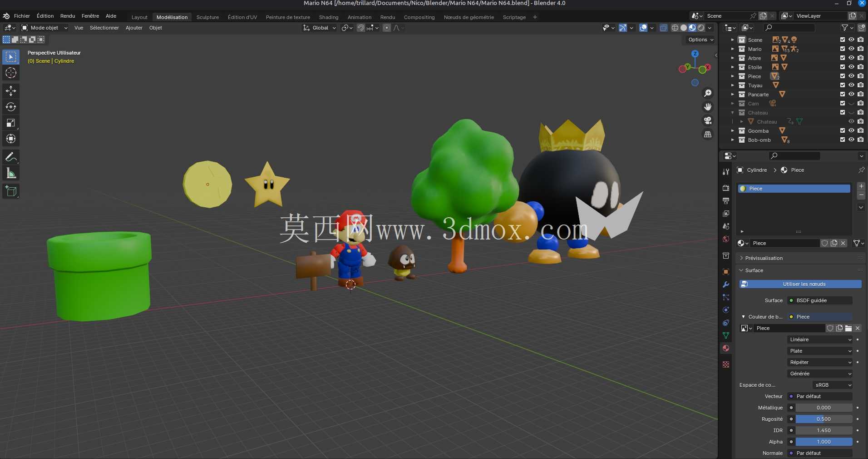Switch to the Sculpture workspace tab

point(207,17)
